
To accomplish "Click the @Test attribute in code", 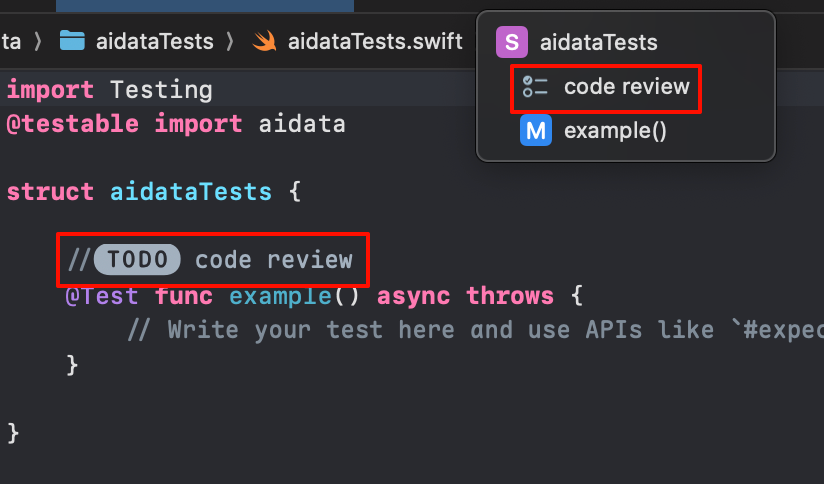I will pos(101,296).
